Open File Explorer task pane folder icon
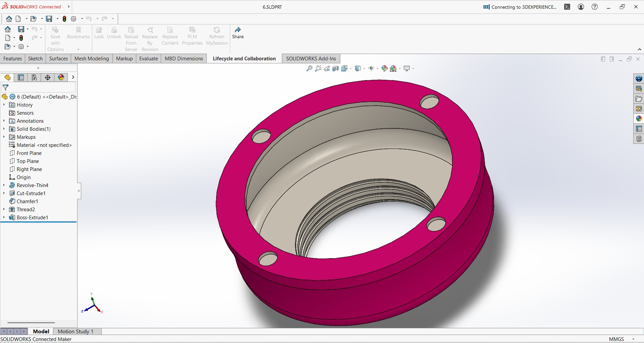This screenshot has width=644, height=343. pyautogui.click(x=639, y=99)
